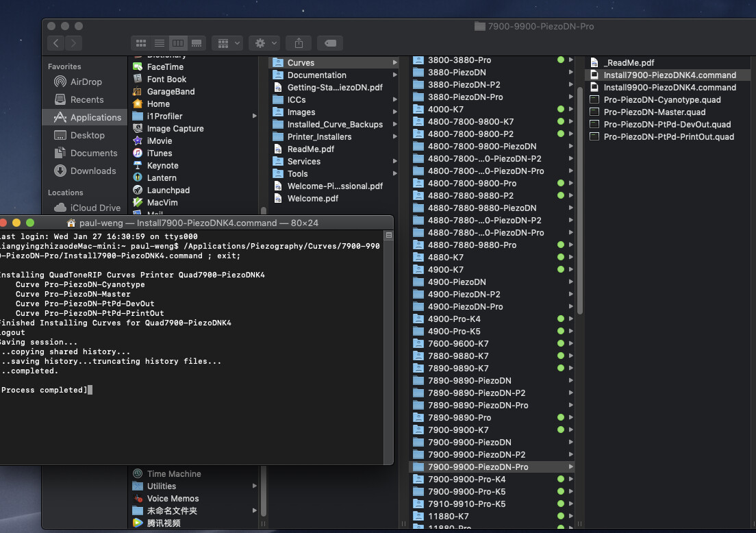Open Documents from the sidebar
The height and width of the screenshot is (533, 756).
[93, 153]
